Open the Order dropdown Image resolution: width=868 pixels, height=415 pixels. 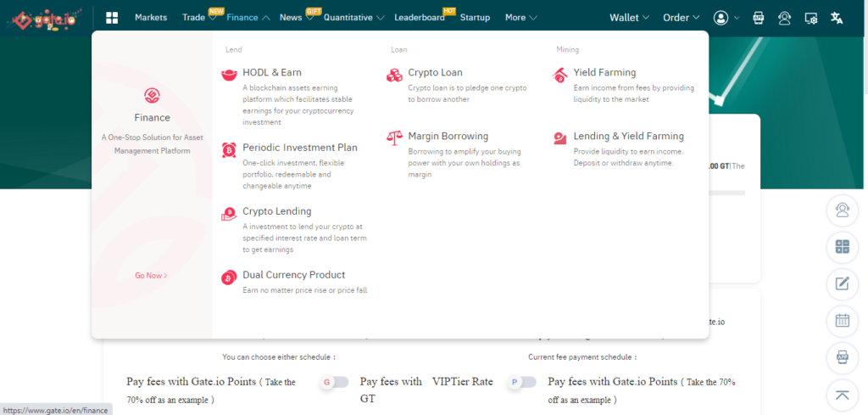pyautogui.click(x=682, y=18)
